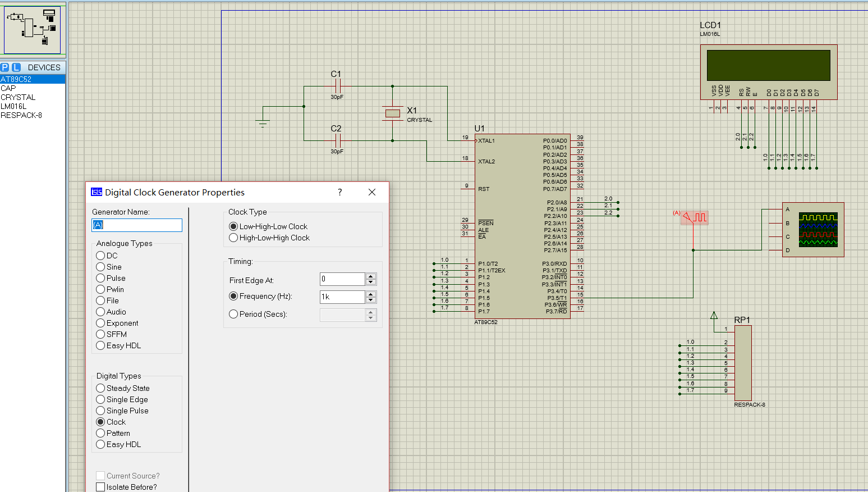Click the Generator Name input field
Screen dimensions: 868x492
coord(137,225)
